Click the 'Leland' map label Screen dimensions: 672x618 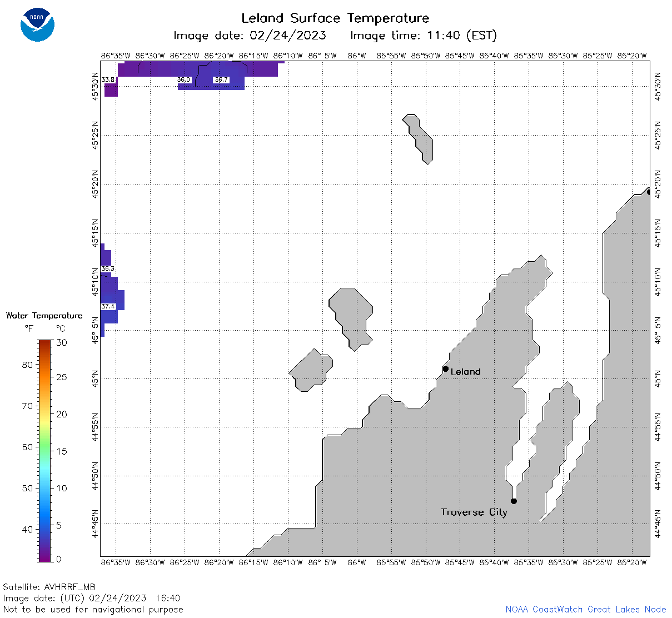(466, 372)
